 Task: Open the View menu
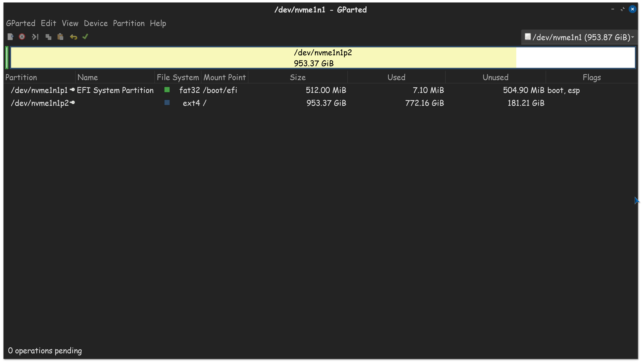click(x=70, y=23)
